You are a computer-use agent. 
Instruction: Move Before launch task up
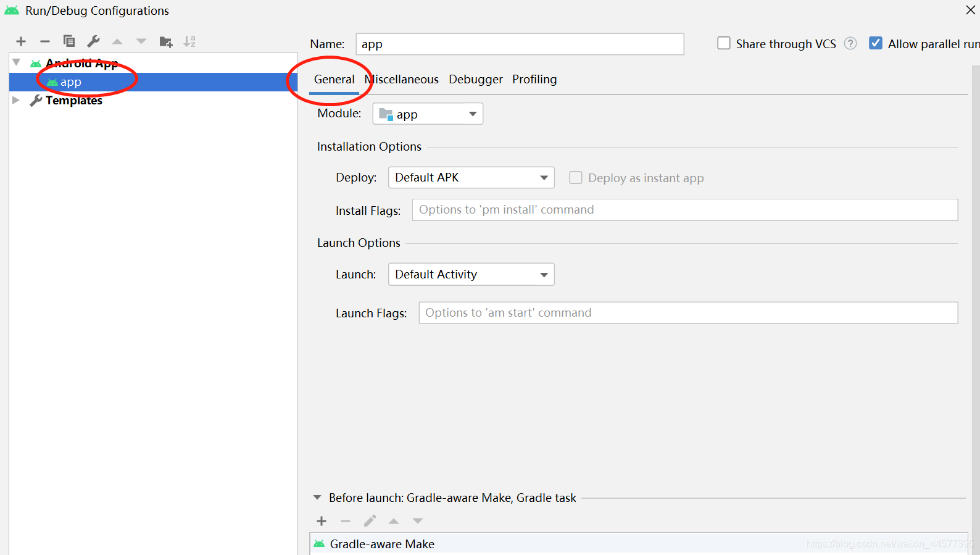click(394, 521)
